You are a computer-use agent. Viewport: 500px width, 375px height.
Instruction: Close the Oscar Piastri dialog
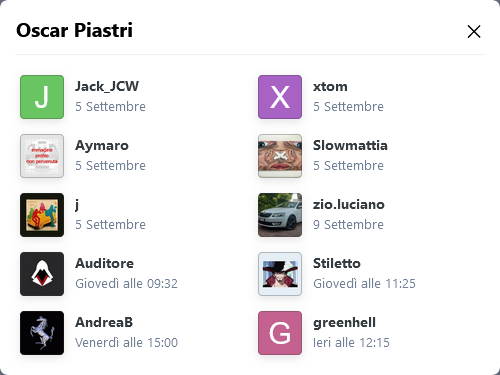pos(474,32)
